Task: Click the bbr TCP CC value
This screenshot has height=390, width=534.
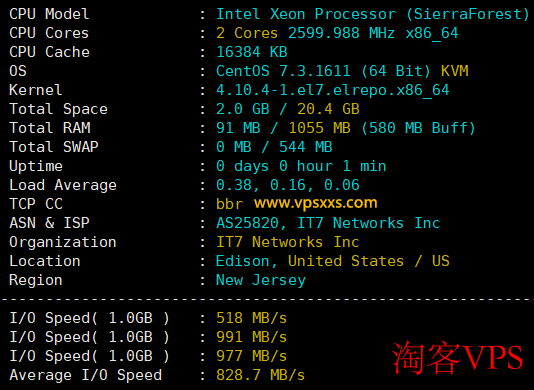Action: pyautogui.click(x=230, y=204)
